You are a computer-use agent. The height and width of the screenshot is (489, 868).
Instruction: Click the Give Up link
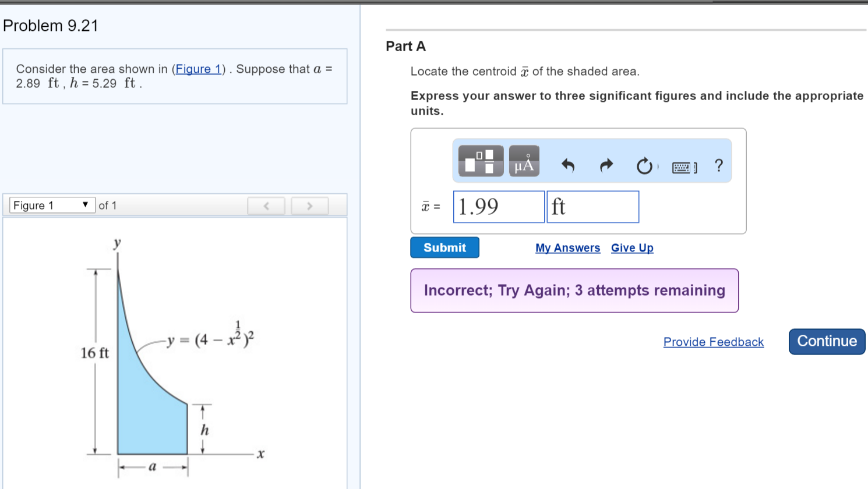click(632, 248)
